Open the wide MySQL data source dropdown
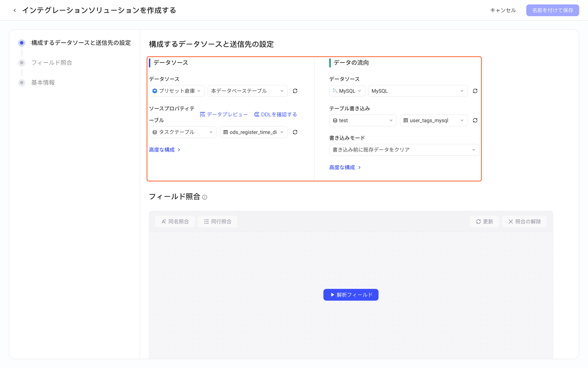 [418, 91]
